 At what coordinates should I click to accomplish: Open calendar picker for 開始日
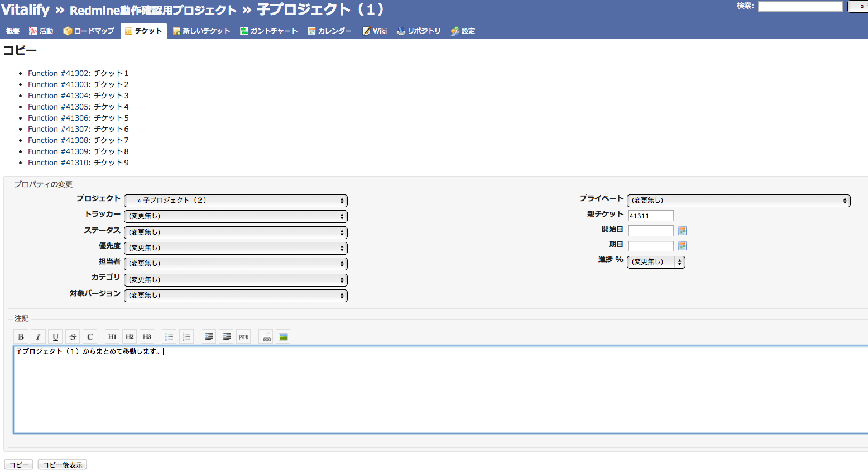[682, 231]
